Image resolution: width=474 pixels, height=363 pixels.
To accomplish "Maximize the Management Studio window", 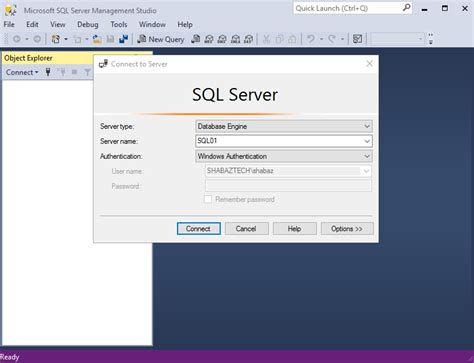I will 445,8.
